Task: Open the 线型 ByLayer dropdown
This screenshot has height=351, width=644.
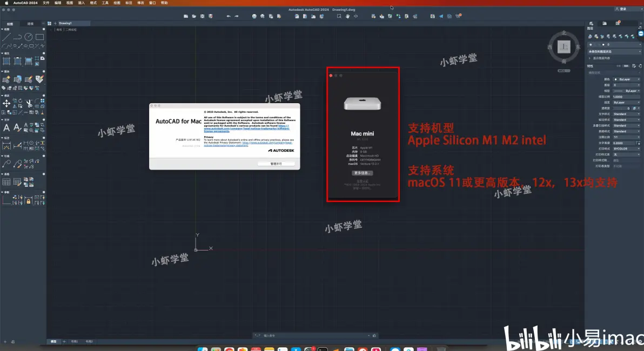Action: point(626,91)
